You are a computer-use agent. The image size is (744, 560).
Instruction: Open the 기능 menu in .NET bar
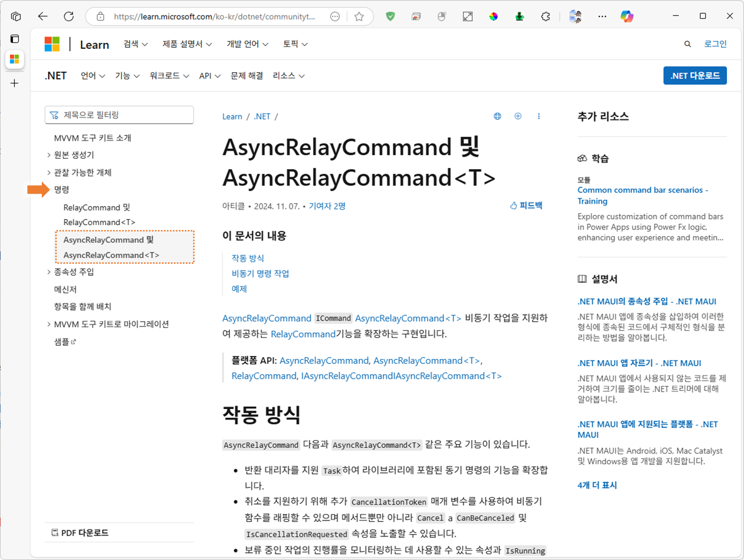coord(127,76)
